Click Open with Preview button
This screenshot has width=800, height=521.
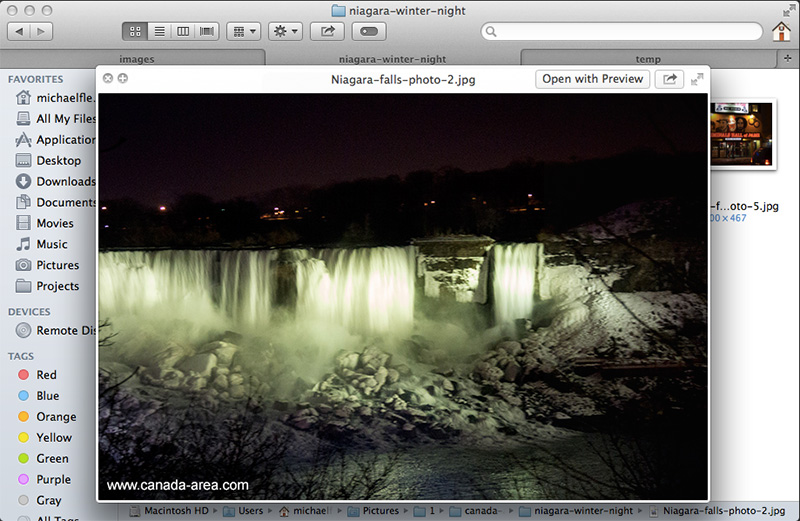click(592, 79)
